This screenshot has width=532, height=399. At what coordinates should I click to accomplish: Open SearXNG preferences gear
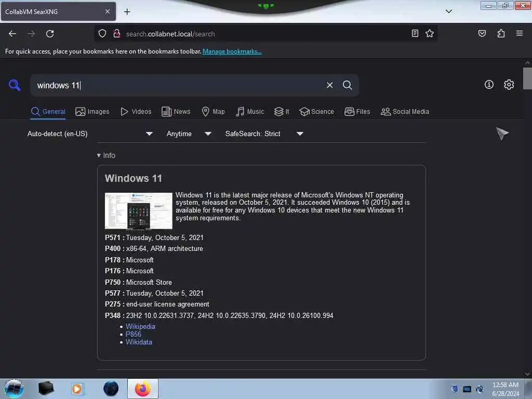pos(509,85)
